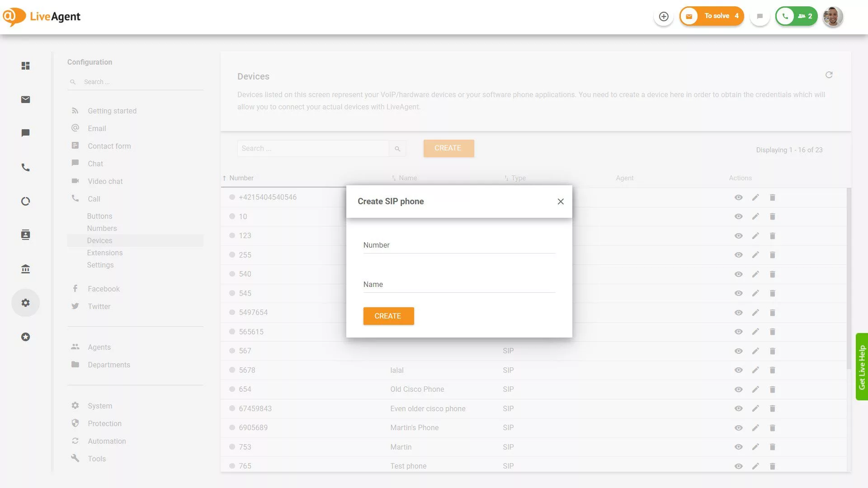Select Extensions in the Configuration menu
The width and height of the screenshot is (868, 488).
point(105,253)
